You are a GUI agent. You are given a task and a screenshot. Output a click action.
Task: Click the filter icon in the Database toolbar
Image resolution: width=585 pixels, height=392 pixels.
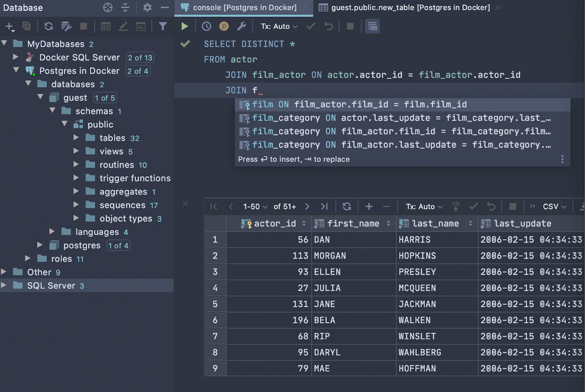(x=163, y=26)
